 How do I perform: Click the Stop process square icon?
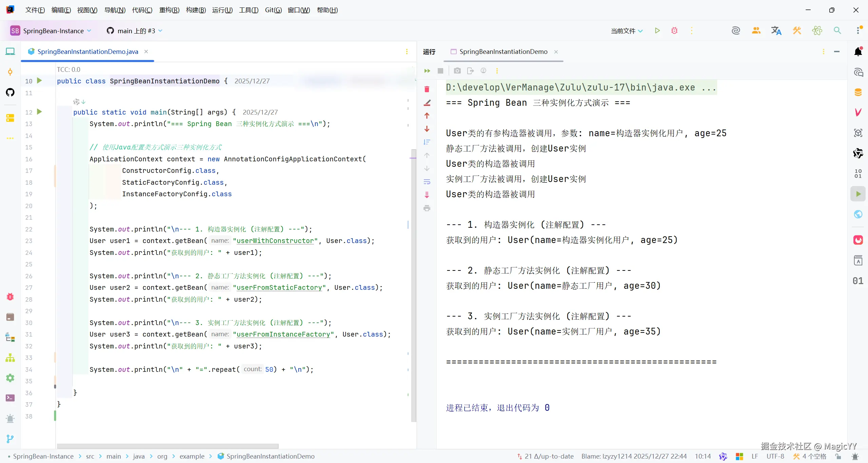[x=440, y=71]
